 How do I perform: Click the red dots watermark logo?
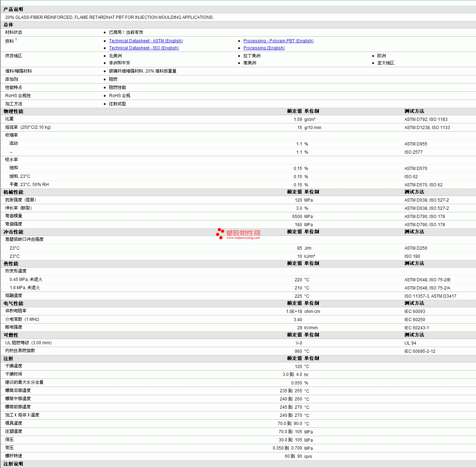click(220, 234)
